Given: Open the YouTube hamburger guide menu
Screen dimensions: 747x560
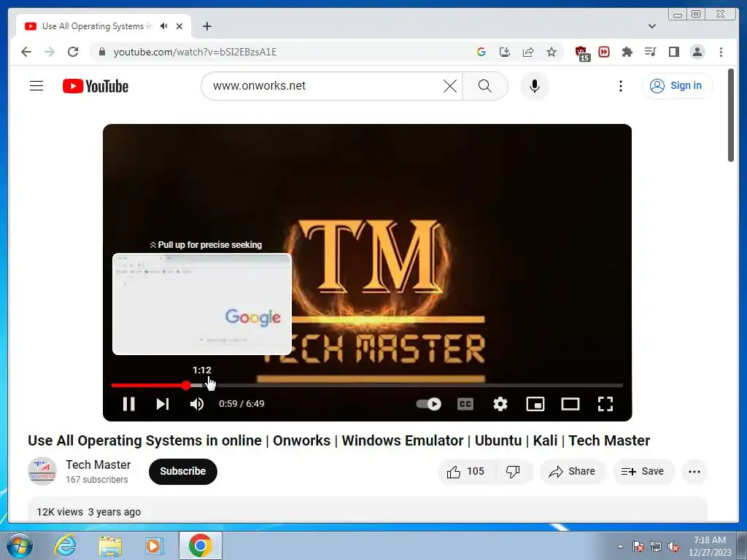Looking at the screenshot, I should click(x=36, y=86).
